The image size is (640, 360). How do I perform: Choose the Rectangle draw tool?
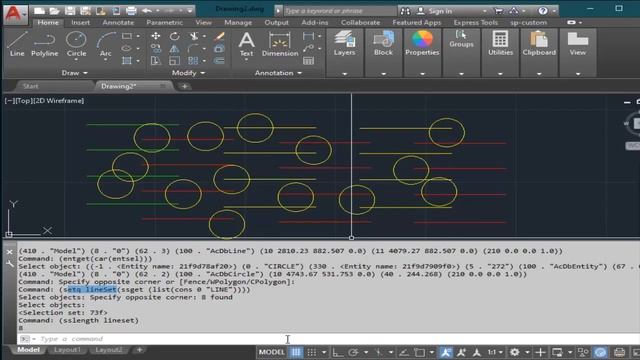[x=127, y=36]
